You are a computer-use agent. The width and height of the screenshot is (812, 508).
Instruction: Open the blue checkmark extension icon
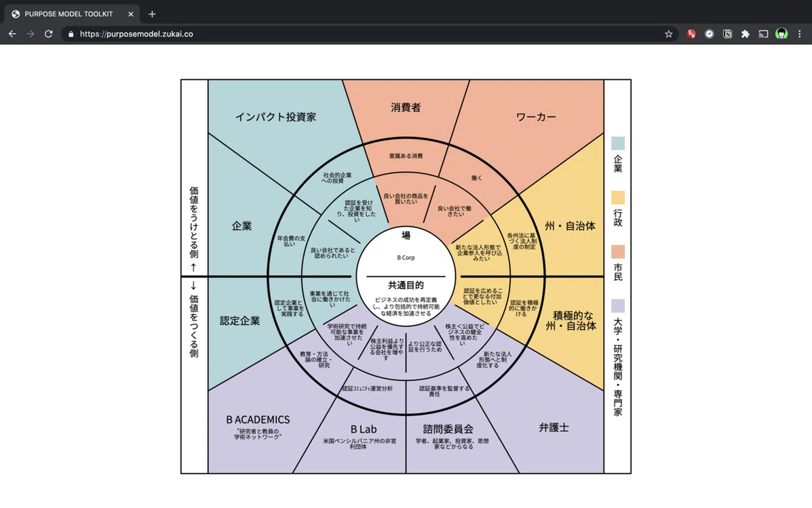(x=709, y=34)
